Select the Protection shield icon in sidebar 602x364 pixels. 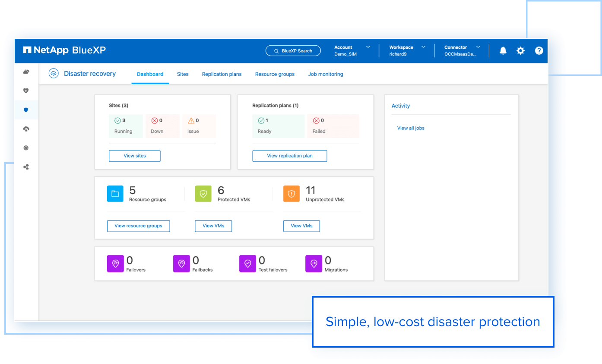click(26, 110)
